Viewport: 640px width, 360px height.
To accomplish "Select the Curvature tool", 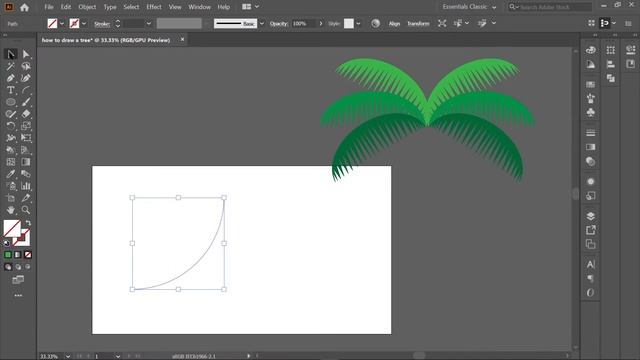I will [x=26, y=78].
